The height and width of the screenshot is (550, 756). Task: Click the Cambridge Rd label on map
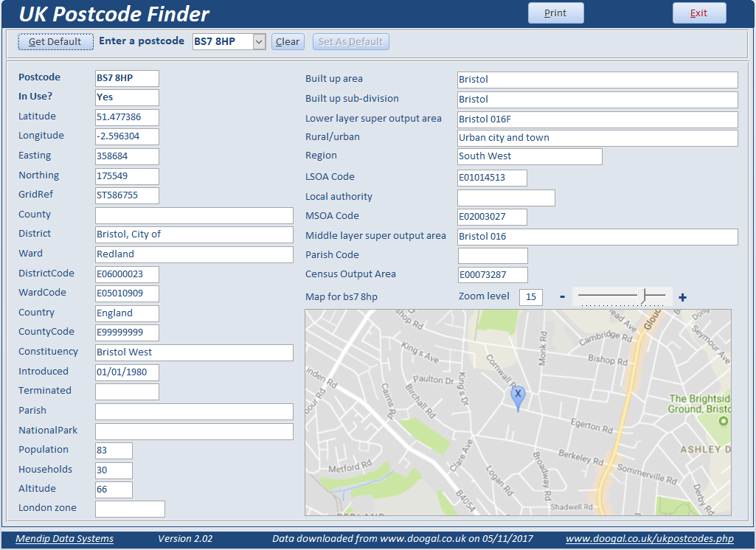(x=606, y=336)
